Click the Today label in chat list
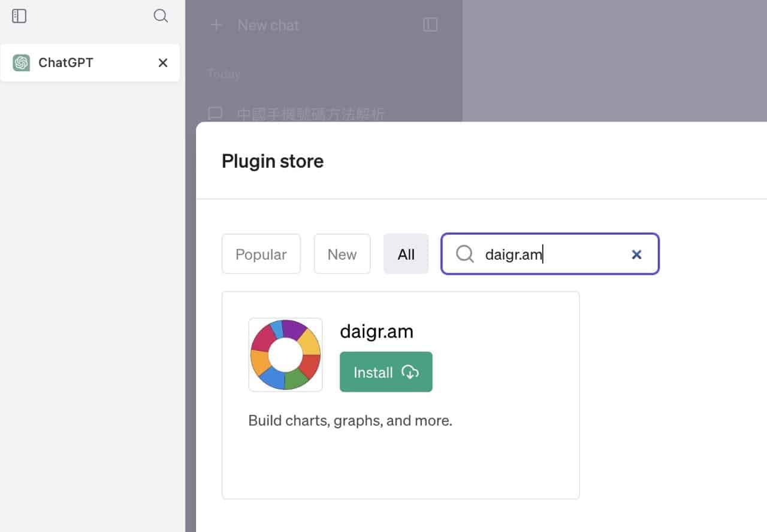 pyautogui.click(x=224, y=74)
